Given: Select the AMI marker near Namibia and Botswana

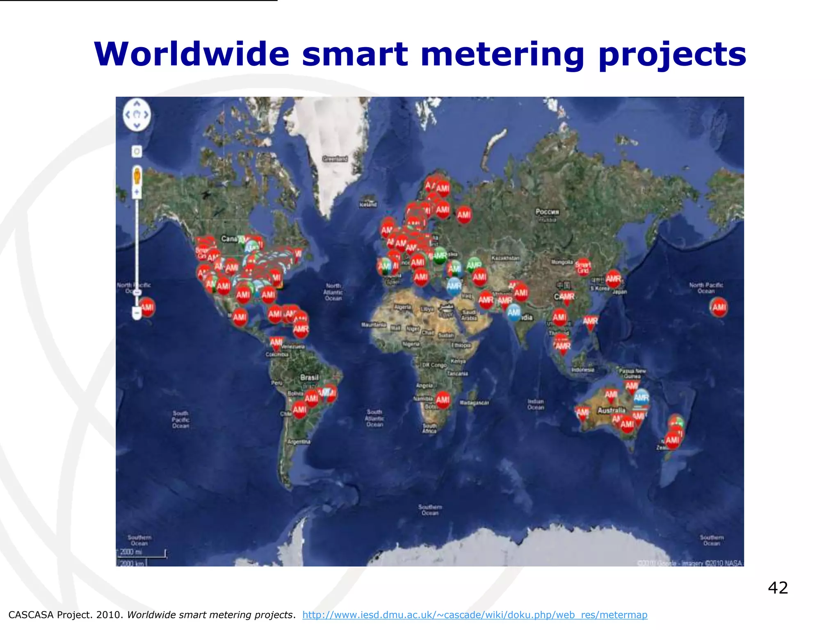Looking at the screenshot, I should pos(443,400).
